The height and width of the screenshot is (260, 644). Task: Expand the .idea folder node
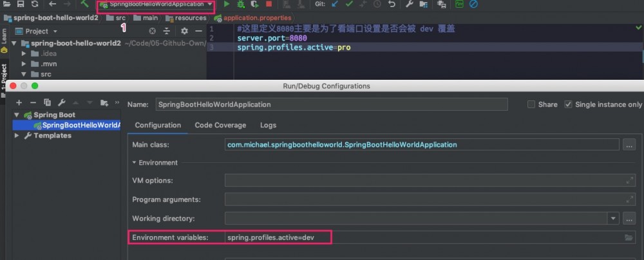point(23,53)
